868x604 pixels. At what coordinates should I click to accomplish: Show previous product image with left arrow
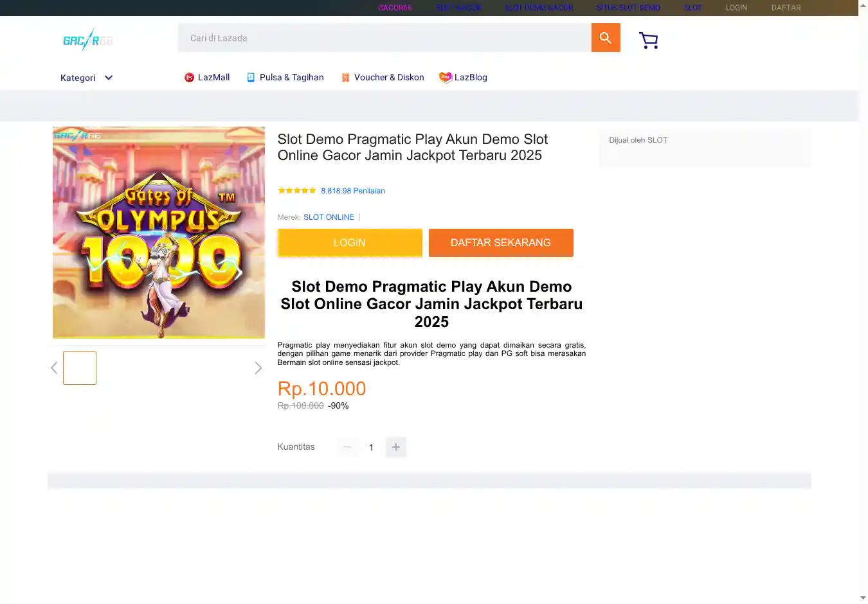tap(54, 368)
